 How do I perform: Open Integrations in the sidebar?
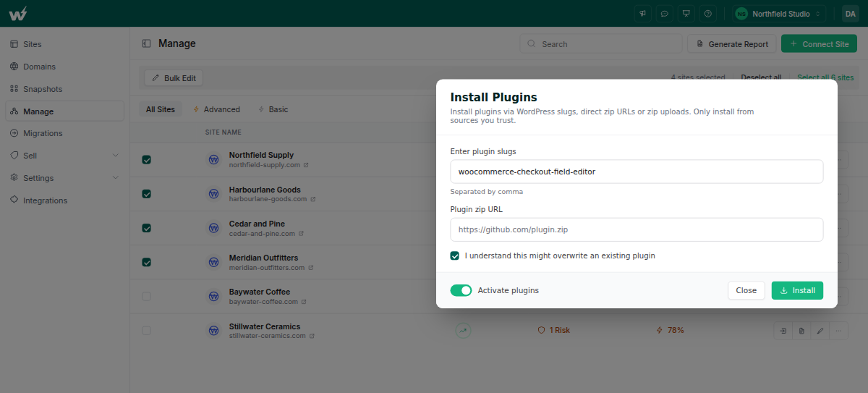pyautogui.click(x=65, y=200)
